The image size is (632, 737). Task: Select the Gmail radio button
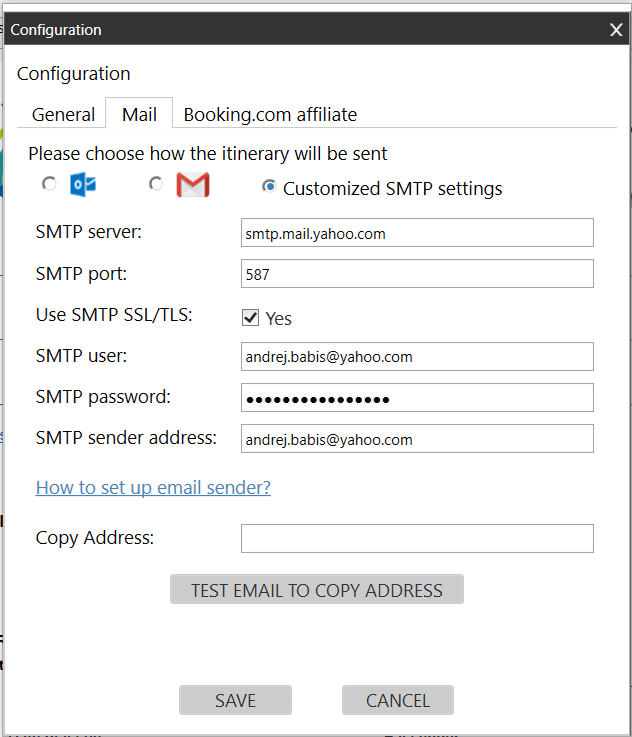point(155,184)
